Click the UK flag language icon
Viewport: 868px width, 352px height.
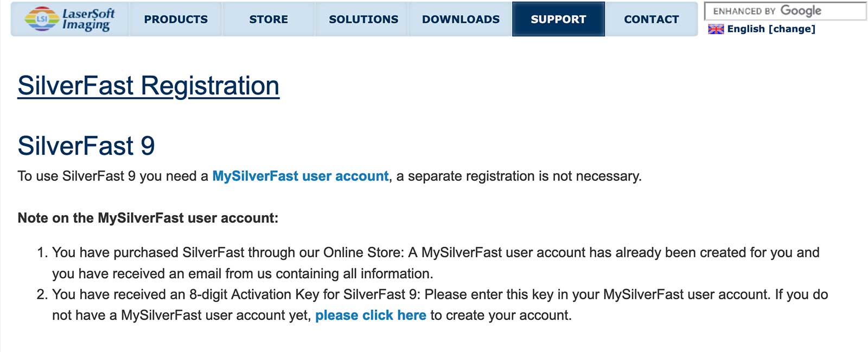point(716,29)
